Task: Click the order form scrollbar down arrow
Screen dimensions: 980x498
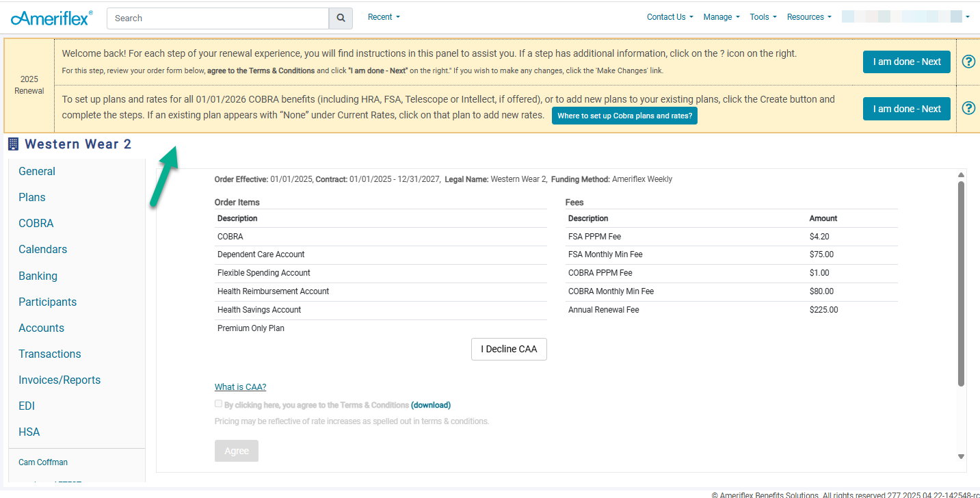Action: coord(961,456)
